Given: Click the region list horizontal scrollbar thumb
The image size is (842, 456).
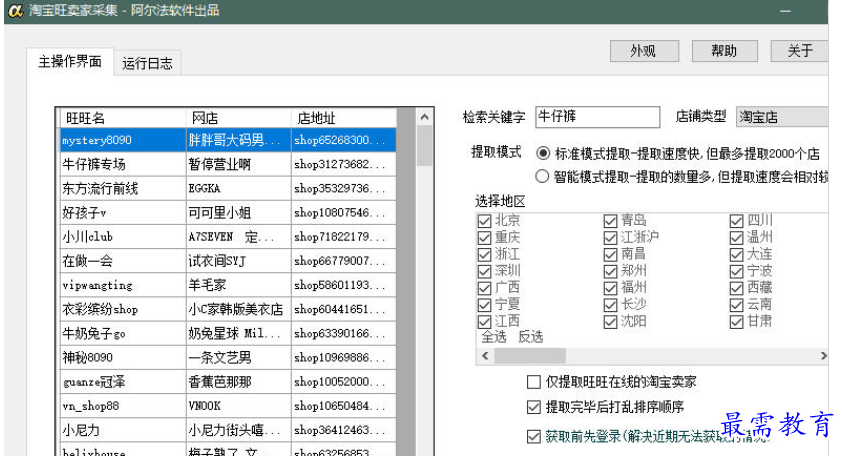Looking at the screenshot, I should [530, 356].
